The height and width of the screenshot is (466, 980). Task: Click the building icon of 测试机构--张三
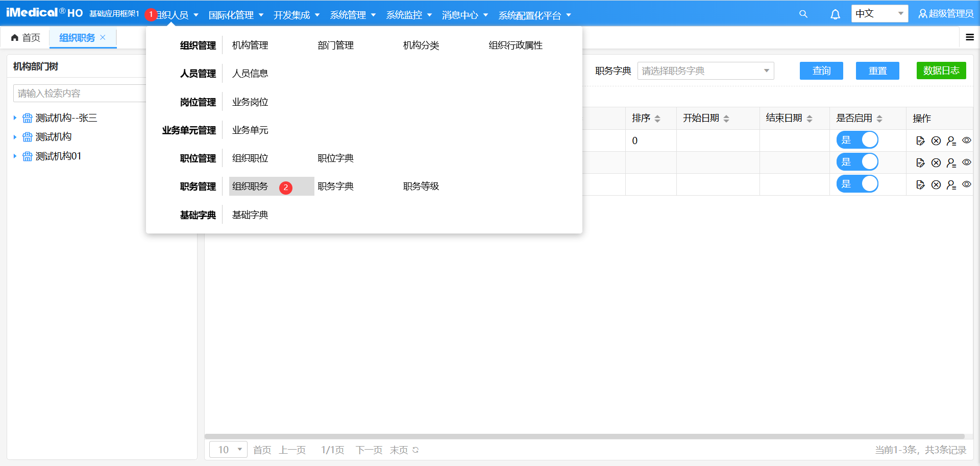[x=27, y=118]
